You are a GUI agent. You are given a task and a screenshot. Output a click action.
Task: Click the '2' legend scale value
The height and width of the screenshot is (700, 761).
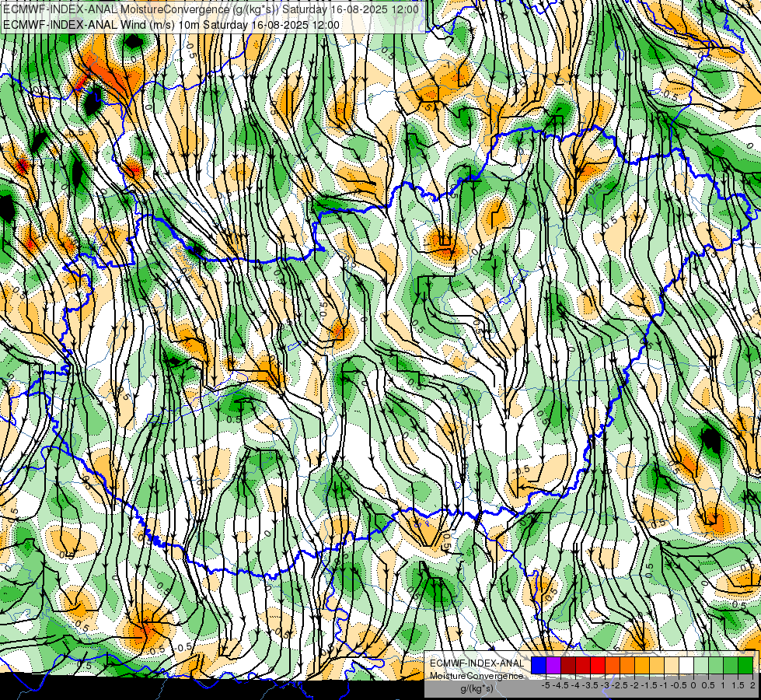pyautogui.click(x=752, y=685)
